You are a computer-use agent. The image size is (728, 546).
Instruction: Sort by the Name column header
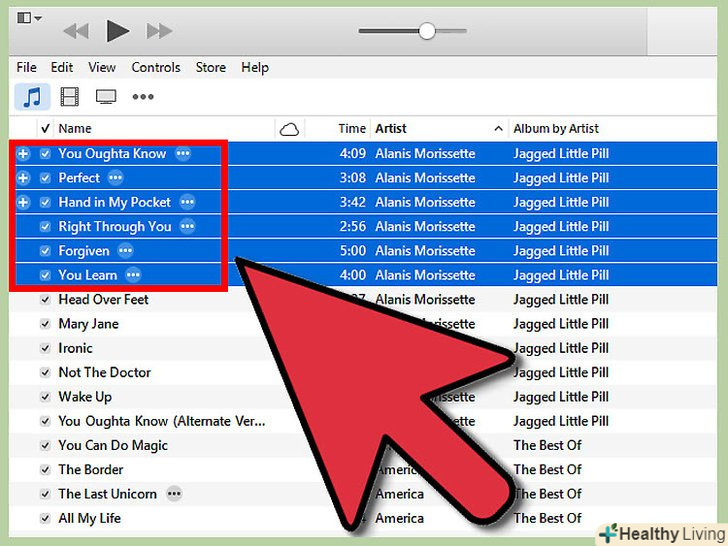pyautogui.click(x=75, y=129)
